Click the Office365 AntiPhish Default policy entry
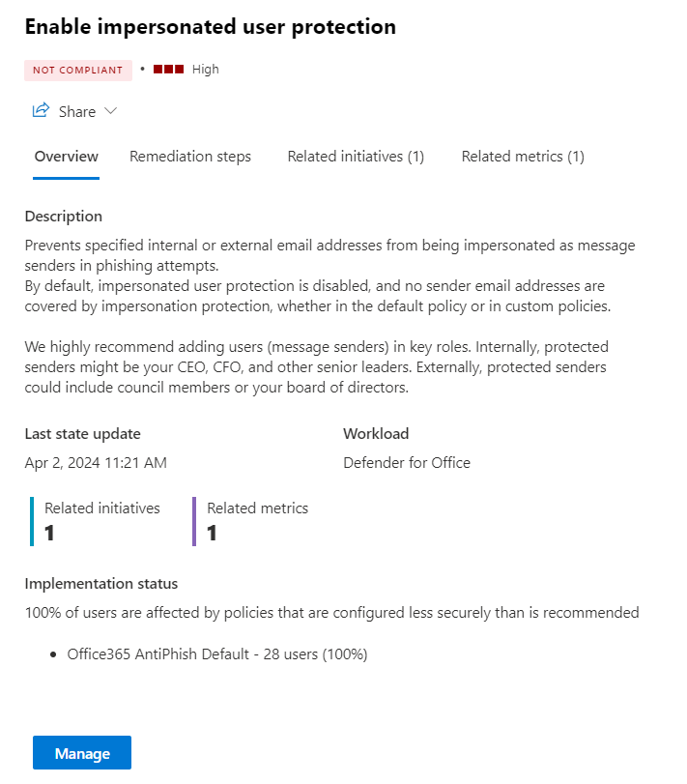The width and height of the screenshot is (687, 784). [x=216, y=654]
